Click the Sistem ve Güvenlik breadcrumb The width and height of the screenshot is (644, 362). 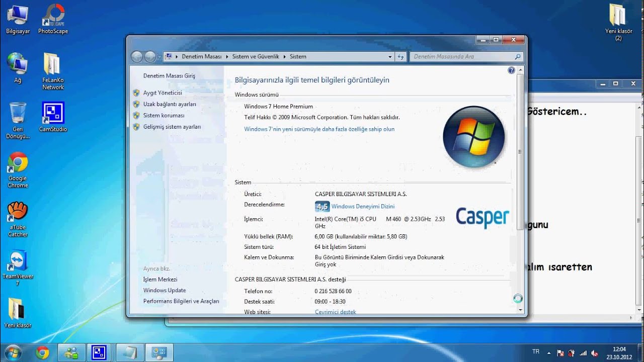coord(256,57)
